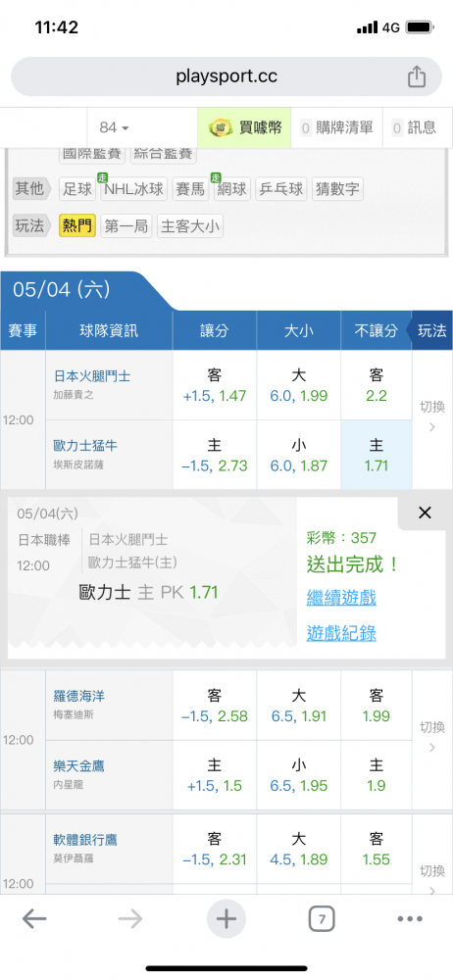Viewport: 453px width, 980px height.
Task: Tap the 玩法 header arrow
Action: (x=431, y=331)
